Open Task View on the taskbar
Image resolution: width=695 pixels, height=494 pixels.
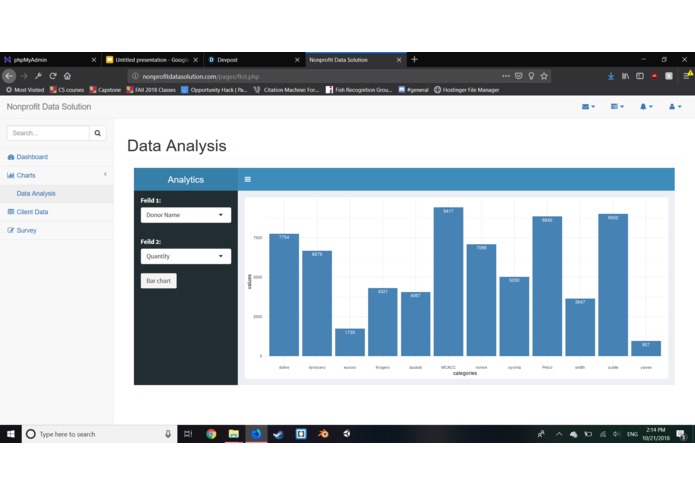coord(188,434)
